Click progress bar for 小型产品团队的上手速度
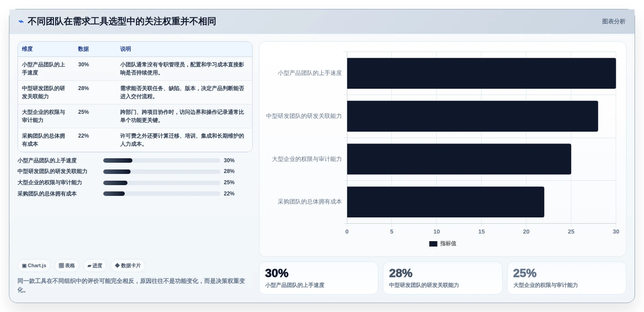The width and height of the screenshot is (644, 312). tap(162, 160)
